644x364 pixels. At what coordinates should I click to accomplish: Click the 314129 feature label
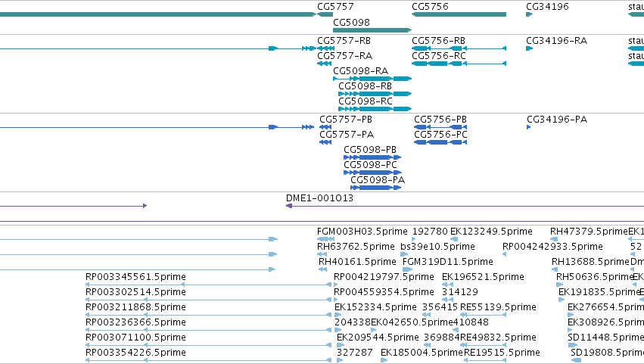click(x=460, y=293)
